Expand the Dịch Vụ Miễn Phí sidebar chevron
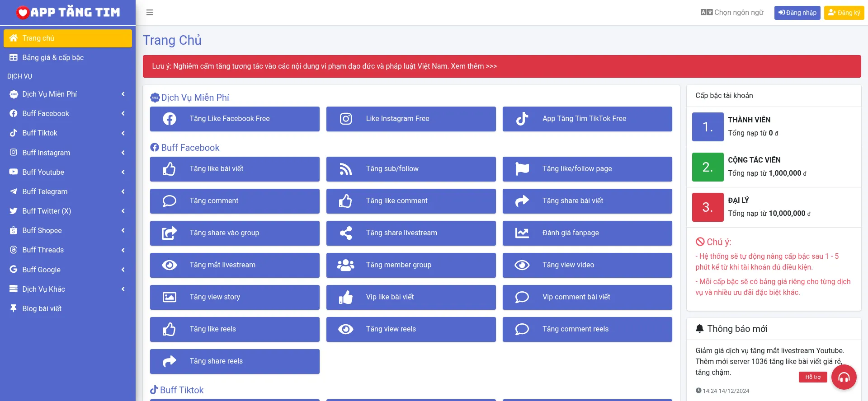This screenshot has height=401, width=868. 123,94
